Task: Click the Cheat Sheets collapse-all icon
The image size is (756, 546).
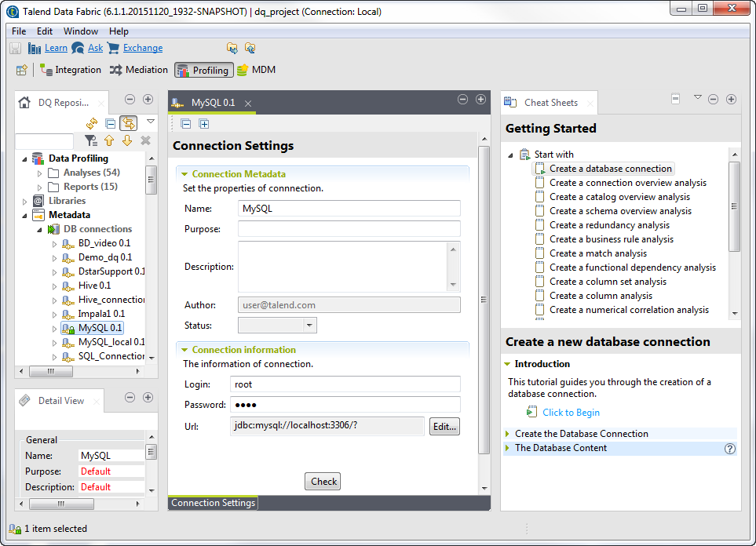Action: click(675, 99)
